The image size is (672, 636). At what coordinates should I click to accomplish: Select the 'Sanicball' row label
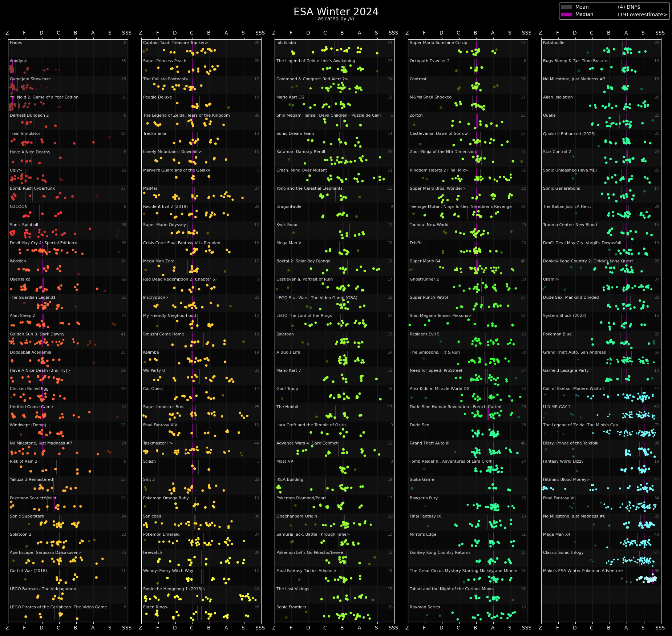click(x=152, y=516)
